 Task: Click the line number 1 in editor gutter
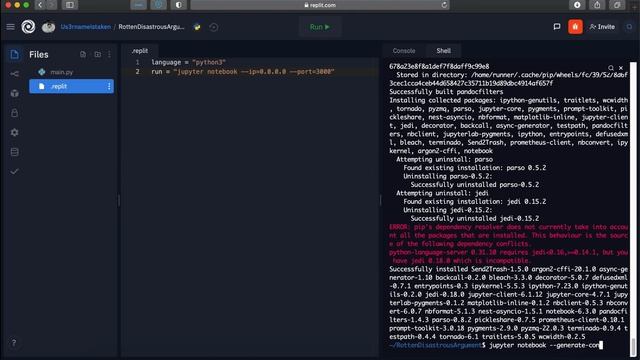pos(138,62)
